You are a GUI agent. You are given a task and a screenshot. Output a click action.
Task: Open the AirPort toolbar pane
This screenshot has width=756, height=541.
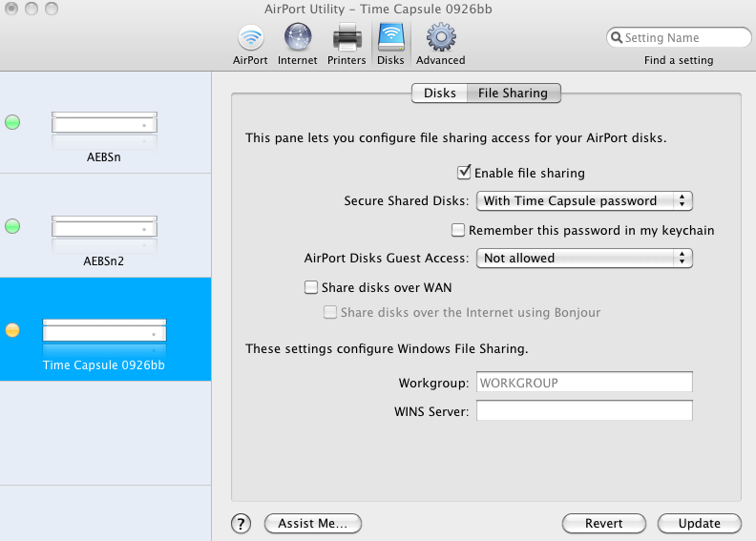tap(250, 45)
